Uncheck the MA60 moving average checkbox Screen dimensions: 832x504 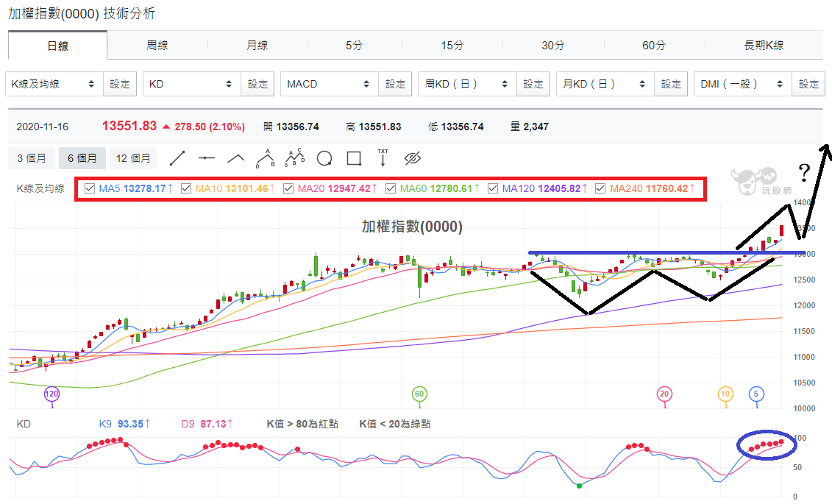click(x=391, y=188)
